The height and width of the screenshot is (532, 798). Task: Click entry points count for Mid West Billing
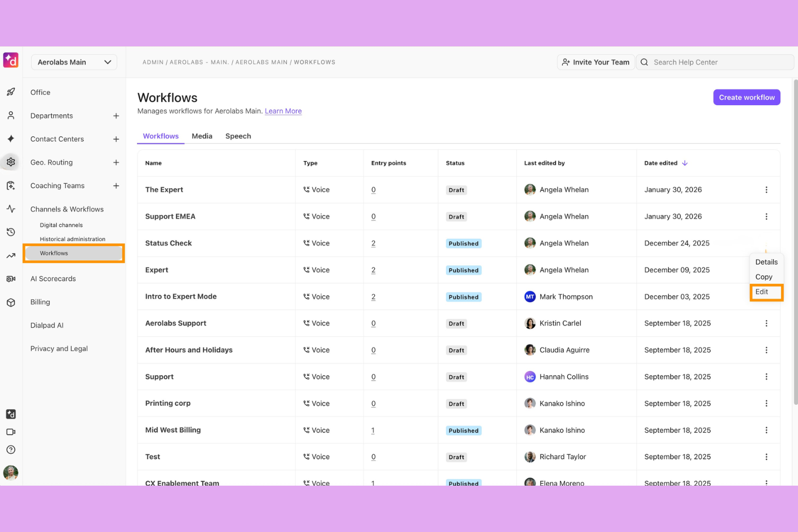click(373, 430)
